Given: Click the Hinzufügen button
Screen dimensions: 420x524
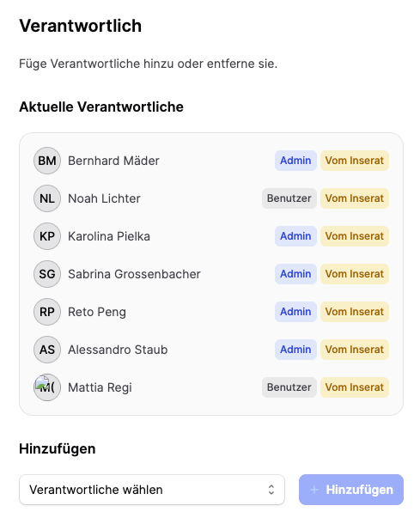Looking at the screenshot, I should point(351,490).
